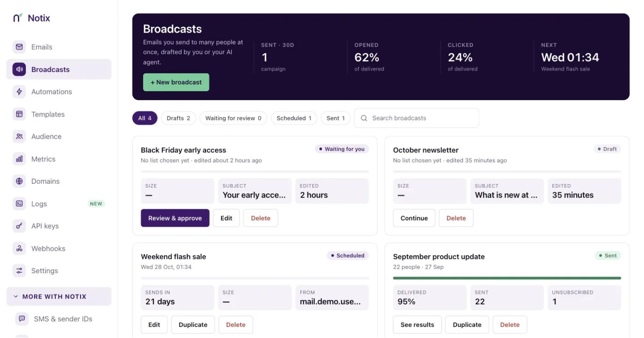Open Emails via its envelope icon
The image size is (644, 338).
click(x=19, y=47)
